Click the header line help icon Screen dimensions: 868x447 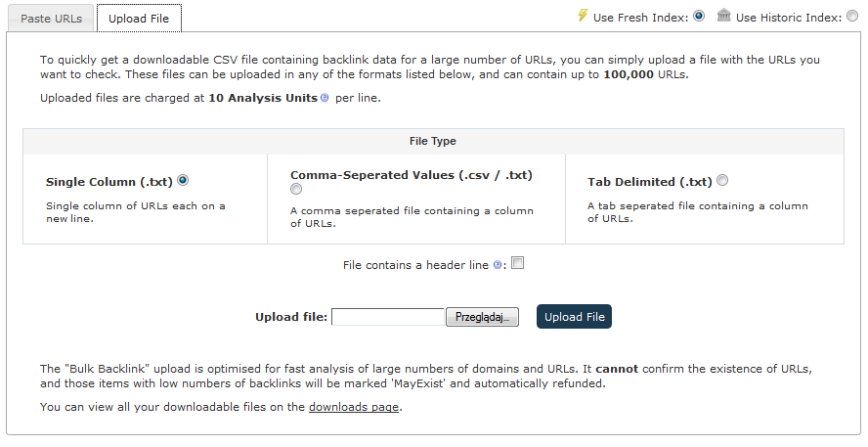click(x=498, y=265)
